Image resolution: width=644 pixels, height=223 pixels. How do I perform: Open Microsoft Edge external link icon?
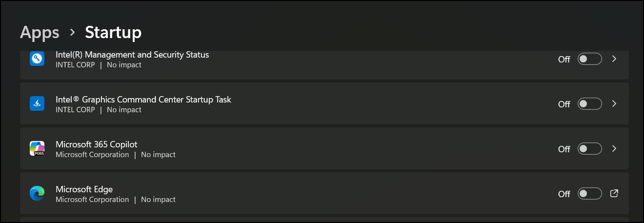[614, 193]
